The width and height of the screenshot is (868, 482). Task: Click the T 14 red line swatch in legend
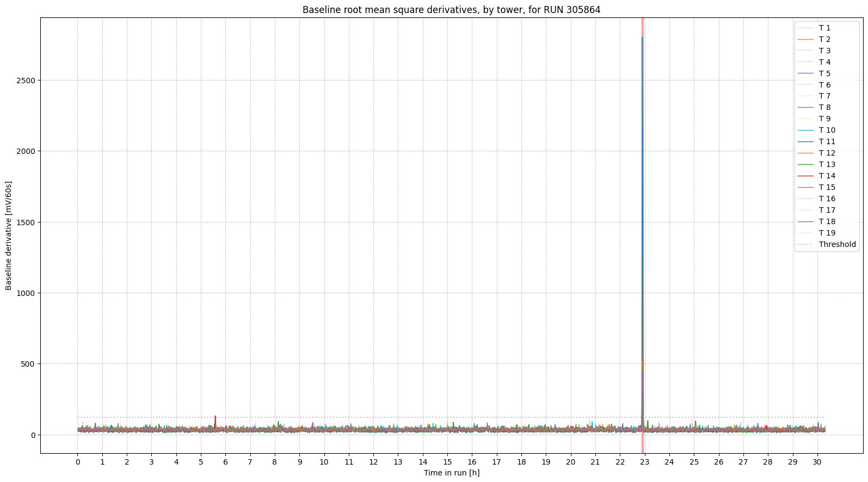pos(805,176)
